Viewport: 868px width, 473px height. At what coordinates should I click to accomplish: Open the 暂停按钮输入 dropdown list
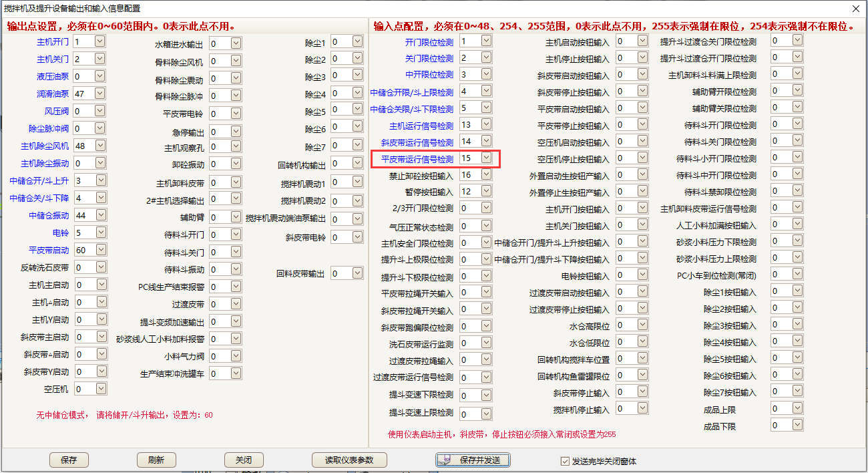[486, 191]
